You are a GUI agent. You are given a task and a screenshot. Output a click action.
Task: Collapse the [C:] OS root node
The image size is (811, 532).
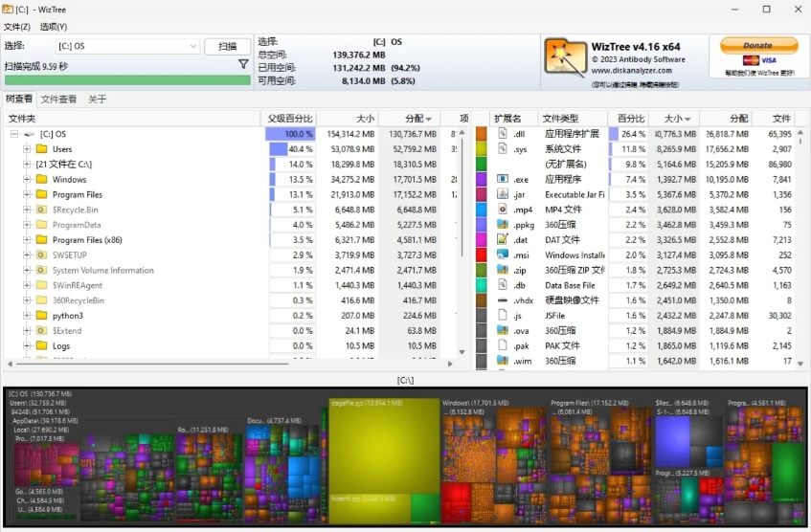pos(14,134)
